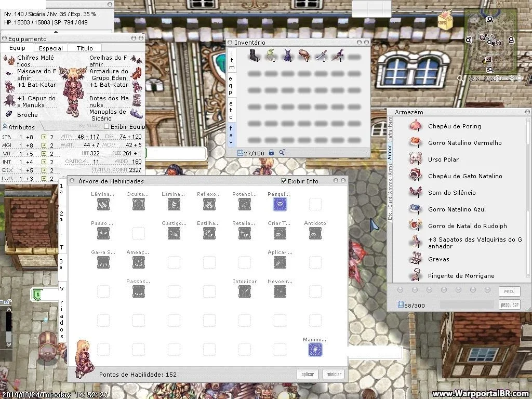The width and height of the screenshot is (532, 399).
Task: Click the Armazém search input field
Action: coord(468,304)
